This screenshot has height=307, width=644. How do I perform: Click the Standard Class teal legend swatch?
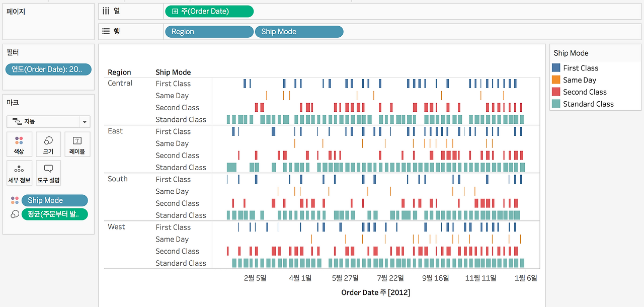point(556,104)
